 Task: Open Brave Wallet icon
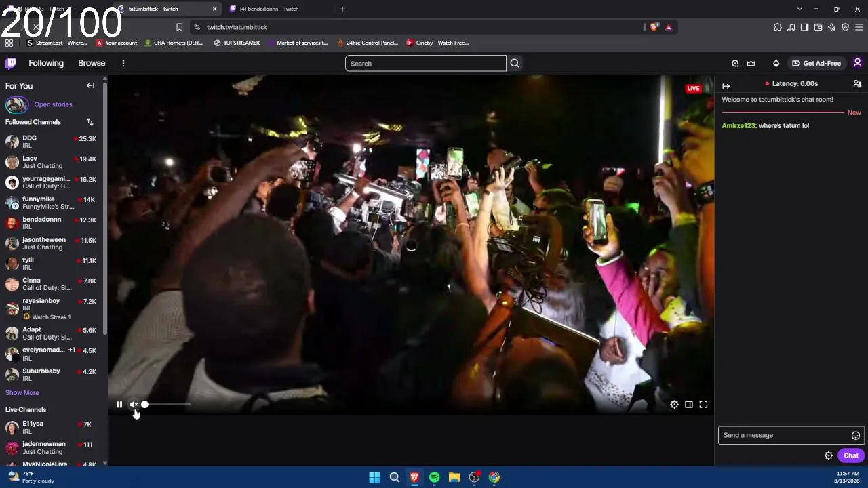point(818,27)
